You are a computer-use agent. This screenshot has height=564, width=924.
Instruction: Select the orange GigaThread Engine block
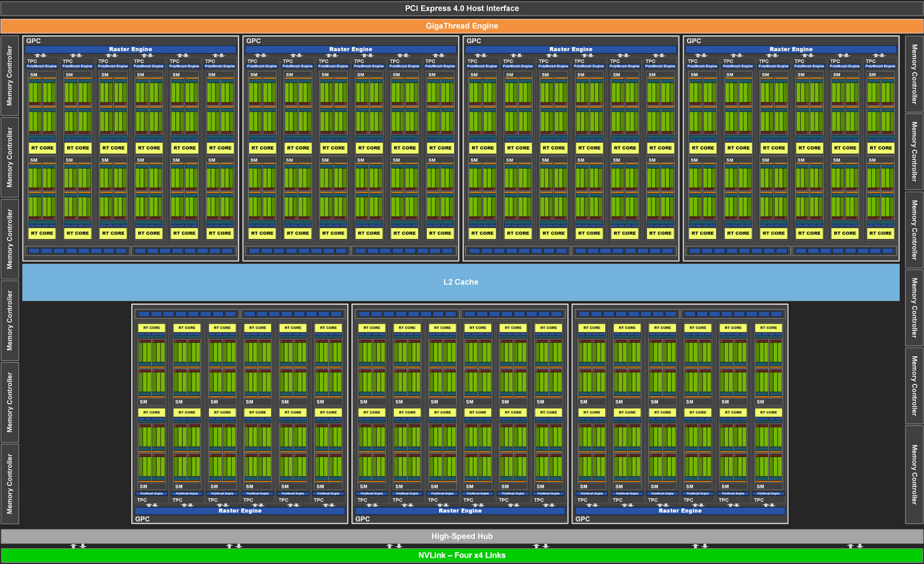point(461,26)
